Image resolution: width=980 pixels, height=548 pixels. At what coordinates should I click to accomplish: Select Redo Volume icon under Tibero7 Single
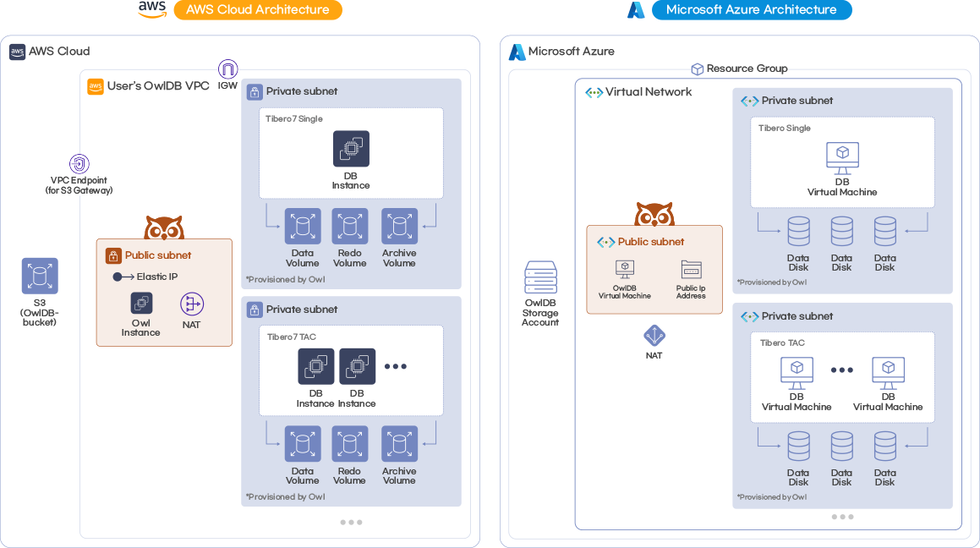pos(350,226)
